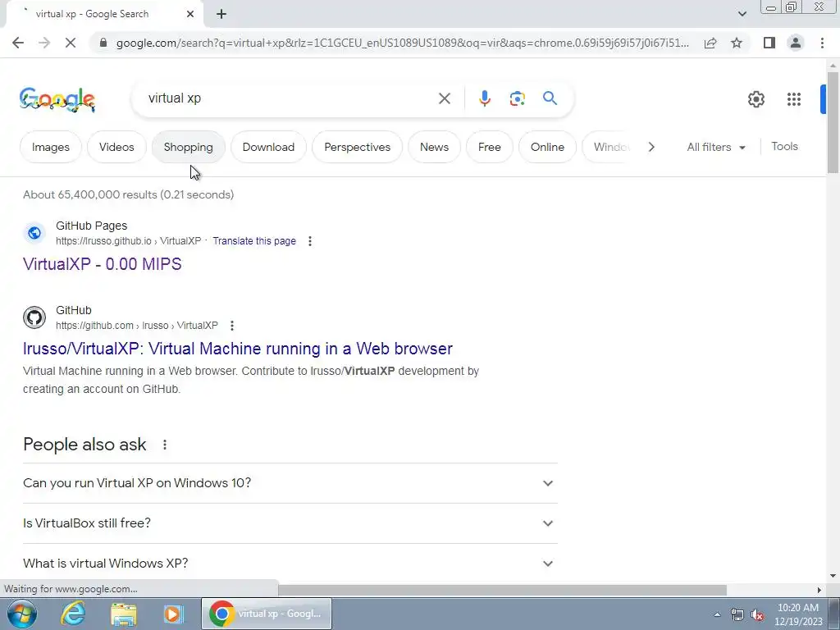The height and width of the screenshot is (630, 840).
Task: Open the Chrome profile menu
Action: tap(796, 43)
